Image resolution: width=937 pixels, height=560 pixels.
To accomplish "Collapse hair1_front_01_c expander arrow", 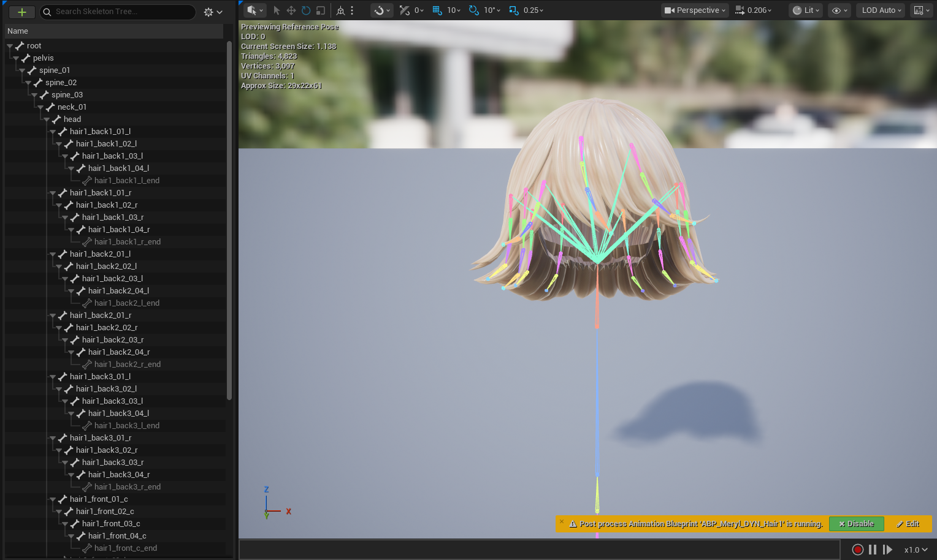I will (53, 499).
